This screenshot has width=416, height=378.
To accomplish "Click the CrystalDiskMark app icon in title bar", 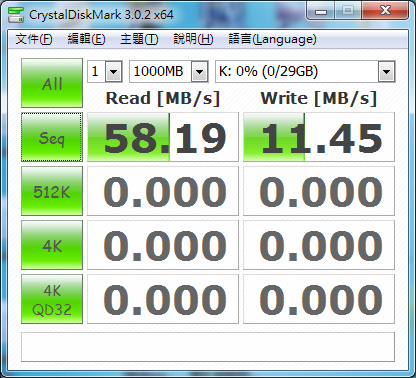I will coord(16,14).
